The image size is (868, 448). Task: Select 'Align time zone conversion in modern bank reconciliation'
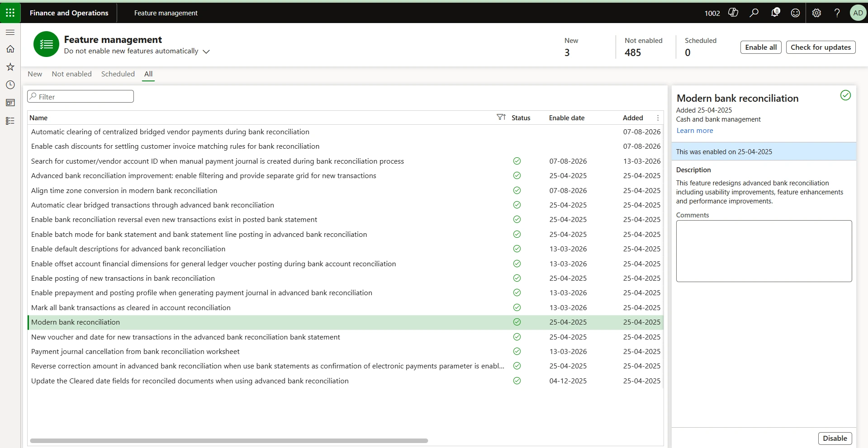pos(345,190)
